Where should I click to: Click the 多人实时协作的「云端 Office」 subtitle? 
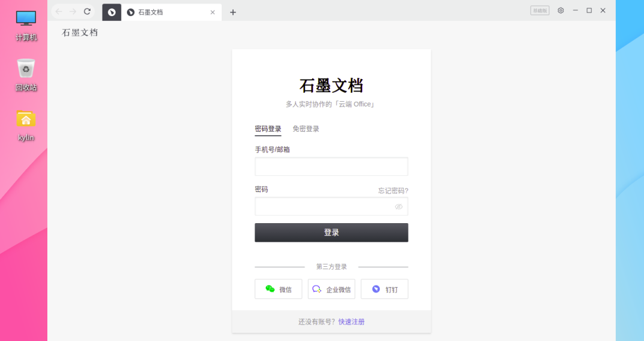(331, 104)
